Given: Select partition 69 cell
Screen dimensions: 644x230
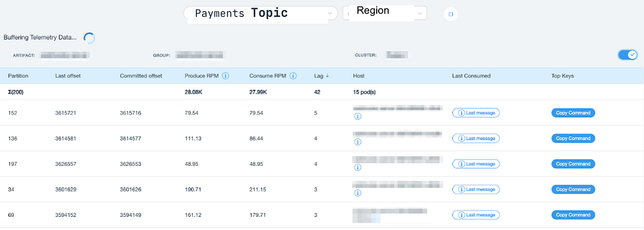Looking at the screenshot, I should click(x=11, y=215).
